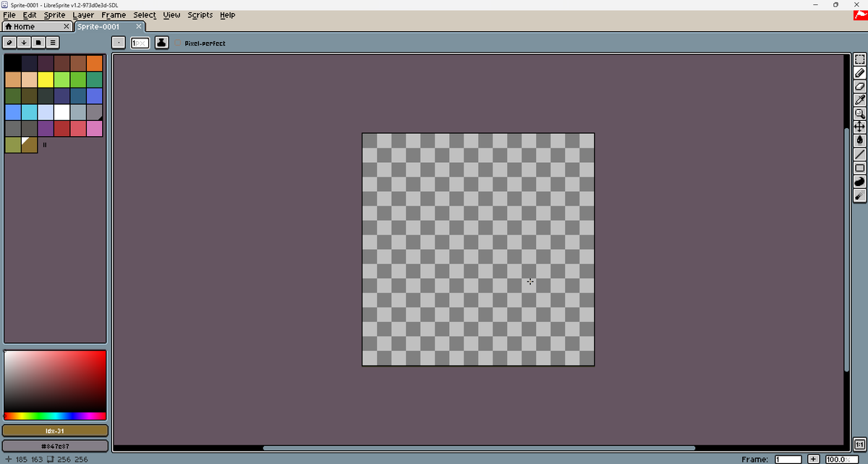Image resolution: width=868 pixels, height=464 pixels.
Task: Open the Sprite menu
Action: (x=54, y=14)
